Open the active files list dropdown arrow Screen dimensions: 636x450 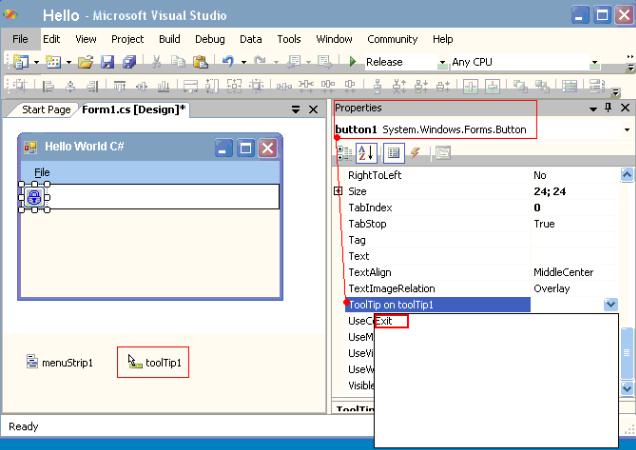tap(296, 110)
